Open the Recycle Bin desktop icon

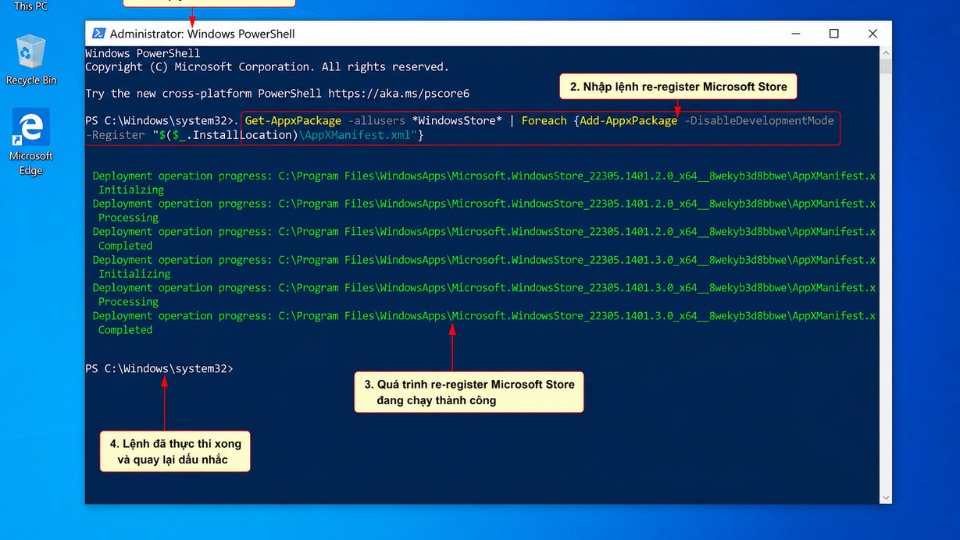[x=30, y=59]
